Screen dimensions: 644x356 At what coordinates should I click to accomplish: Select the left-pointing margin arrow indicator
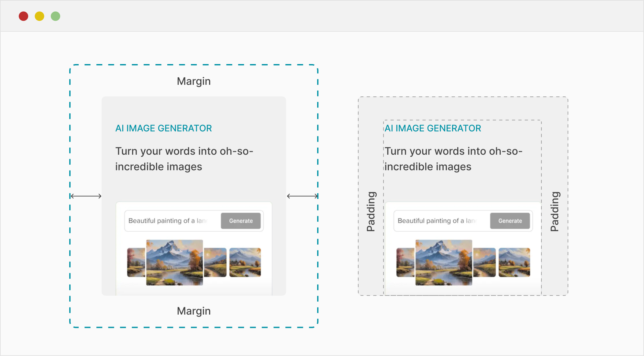(86, 195)
